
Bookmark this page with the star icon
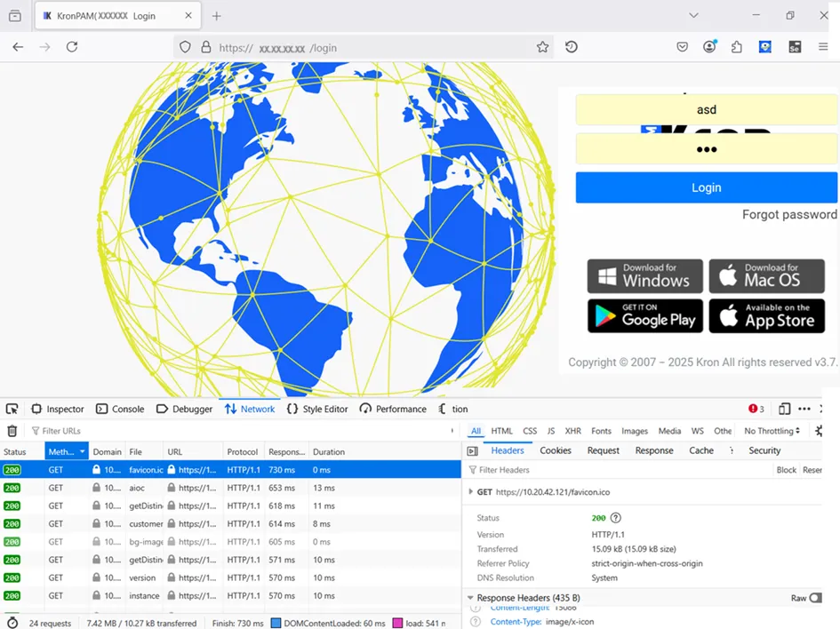click(x=543, y=47)
